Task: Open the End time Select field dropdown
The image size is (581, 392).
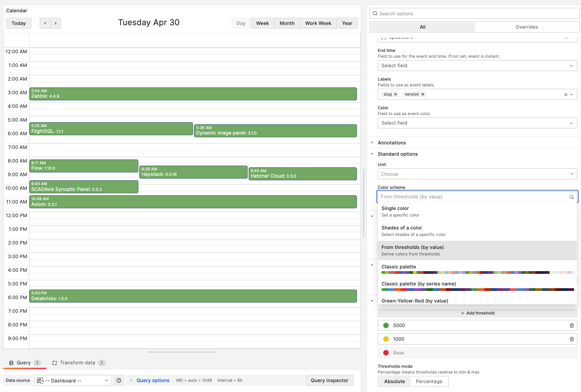Action: 477,65
